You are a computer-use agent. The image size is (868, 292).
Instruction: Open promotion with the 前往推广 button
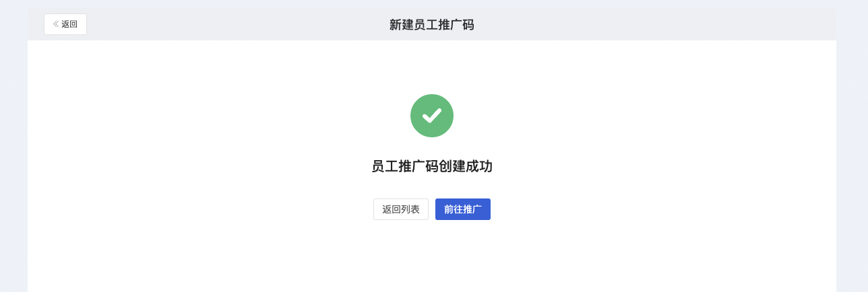[463, 209]
